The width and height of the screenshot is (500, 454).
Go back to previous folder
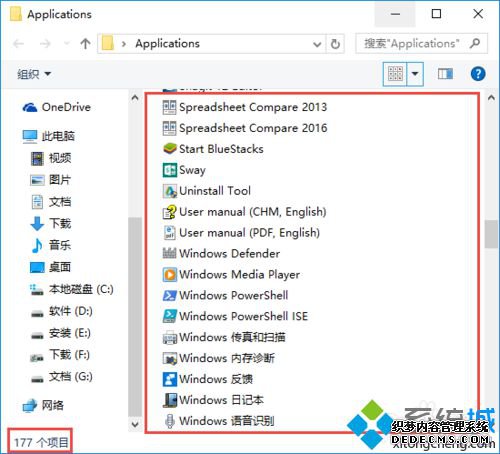point(18,43)
